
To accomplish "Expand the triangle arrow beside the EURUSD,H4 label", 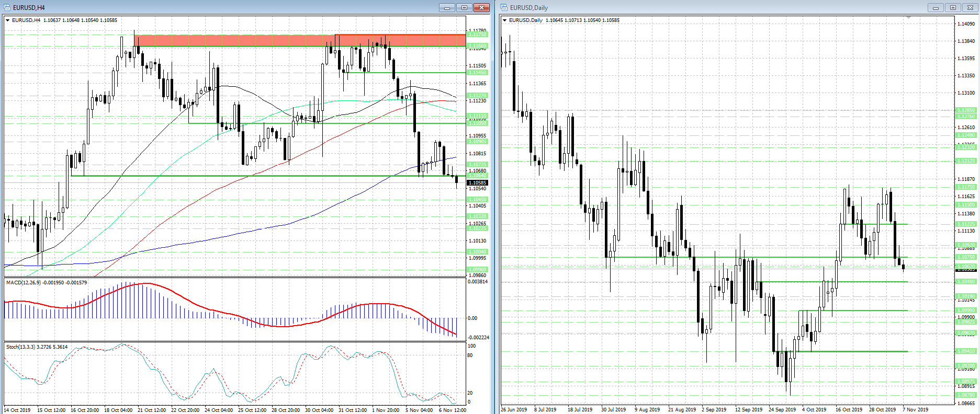I will [7, 20].
